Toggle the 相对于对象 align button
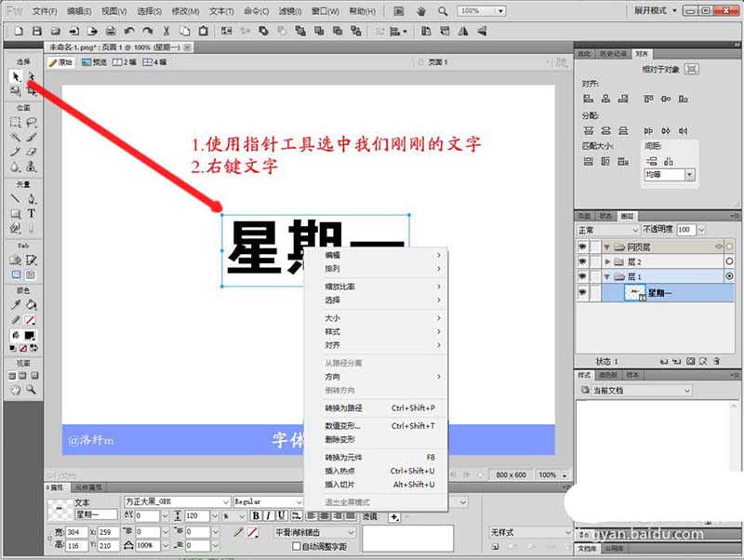 [692, 69]
